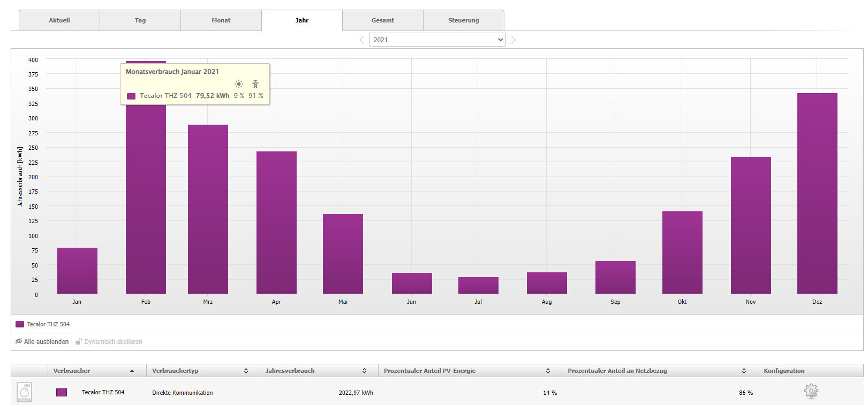Viewport: 868px width, 405px height.
Task: Open the gear configuration icon for Tecalor
Action: click(811, 392)
